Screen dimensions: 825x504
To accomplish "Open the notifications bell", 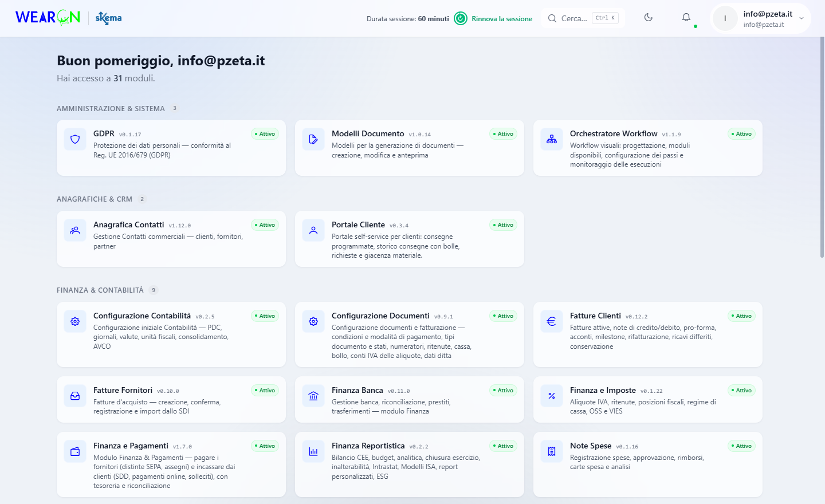I will [x=686, y=18].
